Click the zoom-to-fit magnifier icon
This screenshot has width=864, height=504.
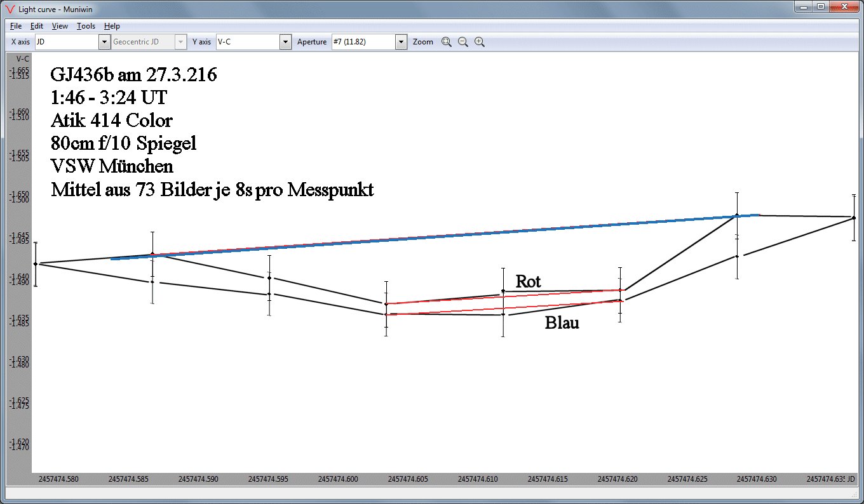click(x=446, y=42)
